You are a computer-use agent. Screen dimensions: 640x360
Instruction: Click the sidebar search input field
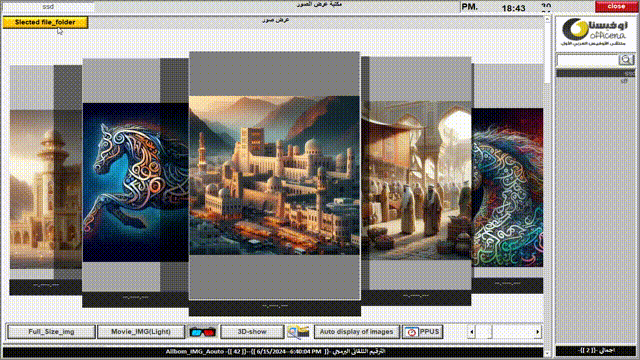pyautogui.click(x=588, y=60)
